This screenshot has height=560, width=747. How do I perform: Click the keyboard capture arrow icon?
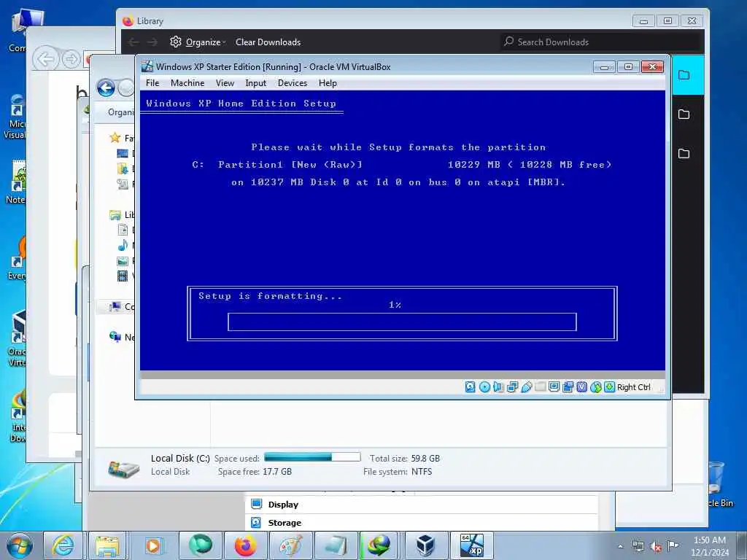[609, 387]
